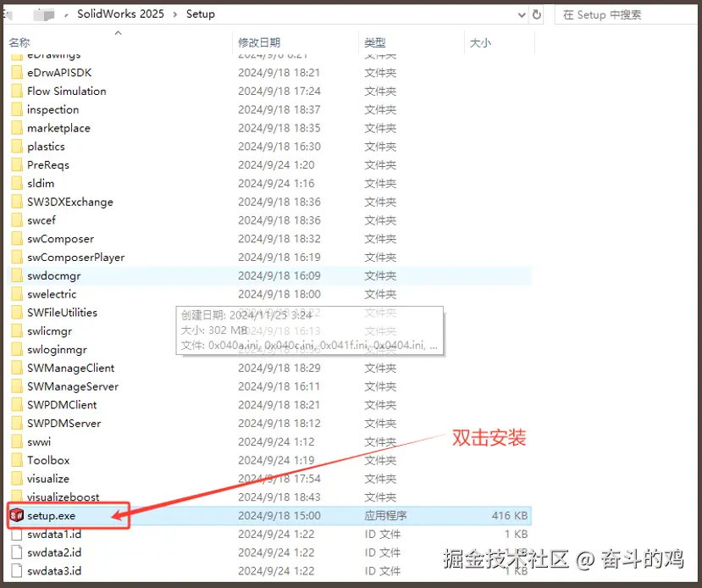The width and height of the screenshot is (702, 588).
Task: Click date 2024/9/24 1:20 for PreReqs
Action: click(276, 165)
